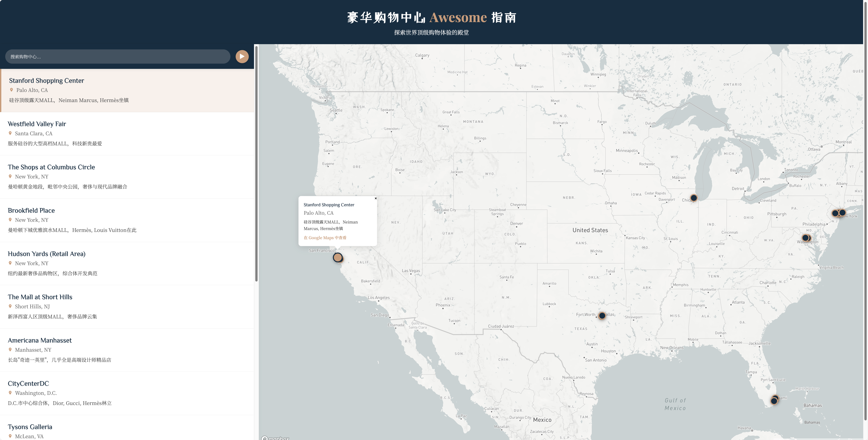
Task: Select The Mall at Short Hills
Action: tap(127, 307)
